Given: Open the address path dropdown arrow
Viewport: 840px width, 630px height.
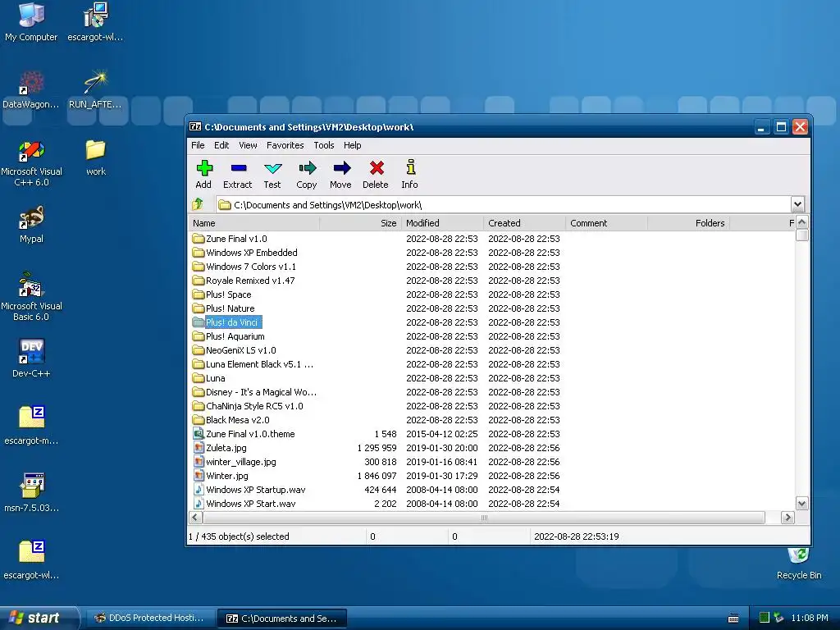Looking at the screenshot, I should coord(797,204).
